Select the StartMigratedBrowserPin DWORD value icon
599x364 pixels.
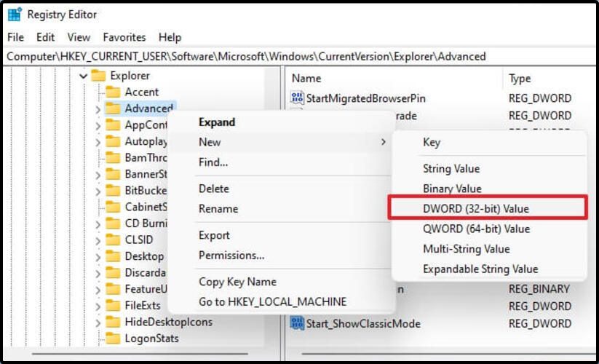297,98
